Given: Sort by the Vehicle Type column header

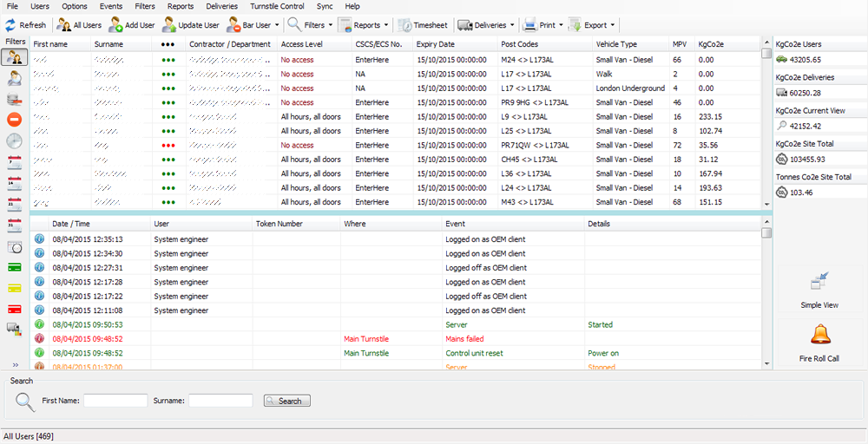Looking at the screenshot, I should click(x=616, y=43).
